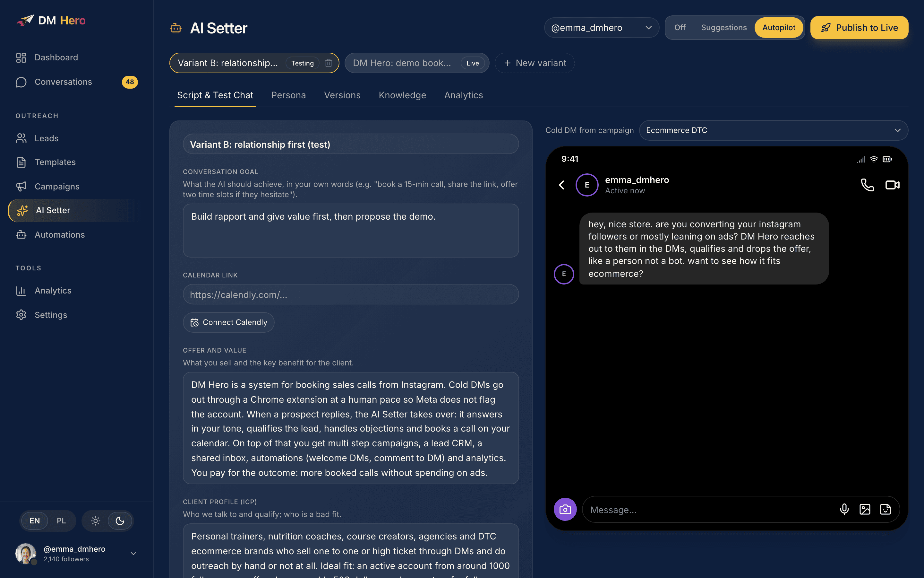Click the Templates document icon

pyautogui.click(x=21, y=162)
